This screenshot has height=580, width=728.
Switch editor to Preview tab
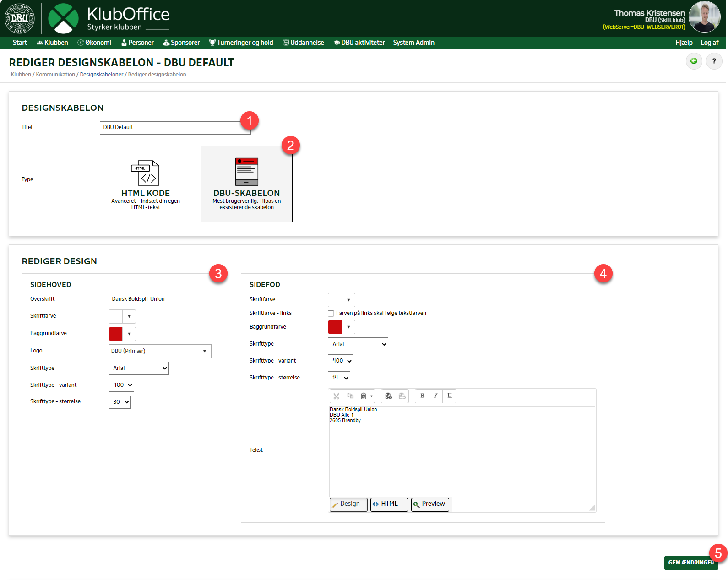[430, 504]
